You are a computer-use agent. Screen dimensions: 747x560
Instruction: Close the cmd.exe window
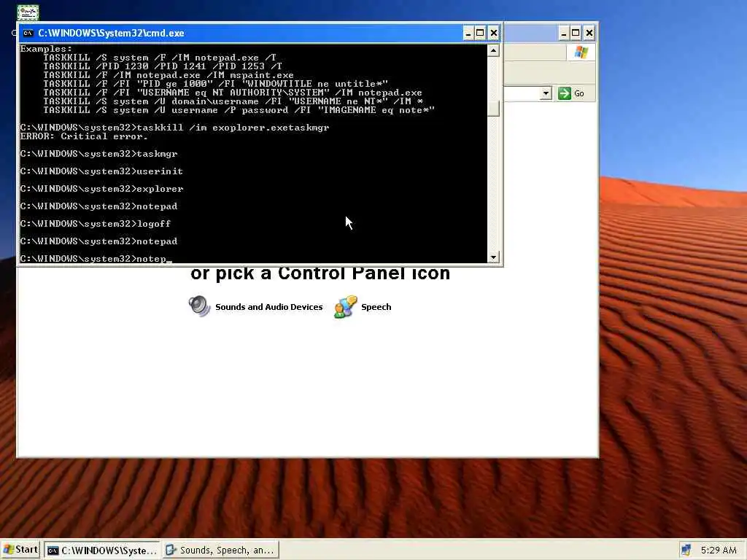click(x=494, y=33)
